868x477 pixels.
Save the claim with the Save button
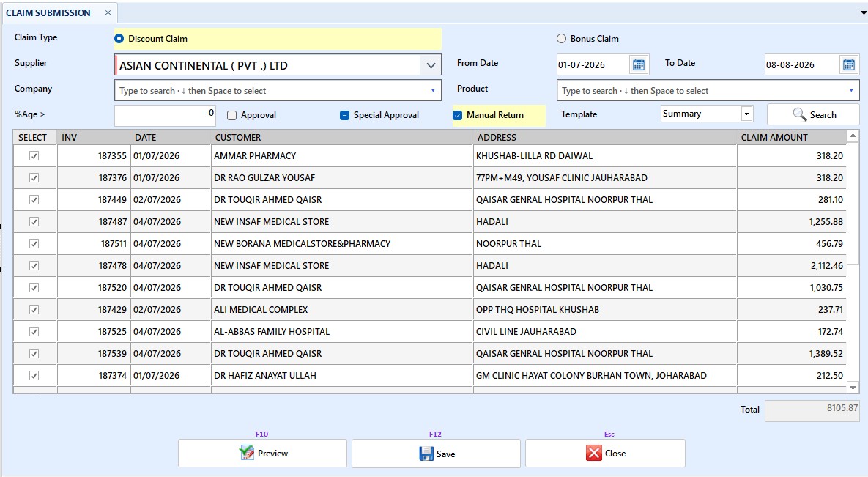click(437, 453)
